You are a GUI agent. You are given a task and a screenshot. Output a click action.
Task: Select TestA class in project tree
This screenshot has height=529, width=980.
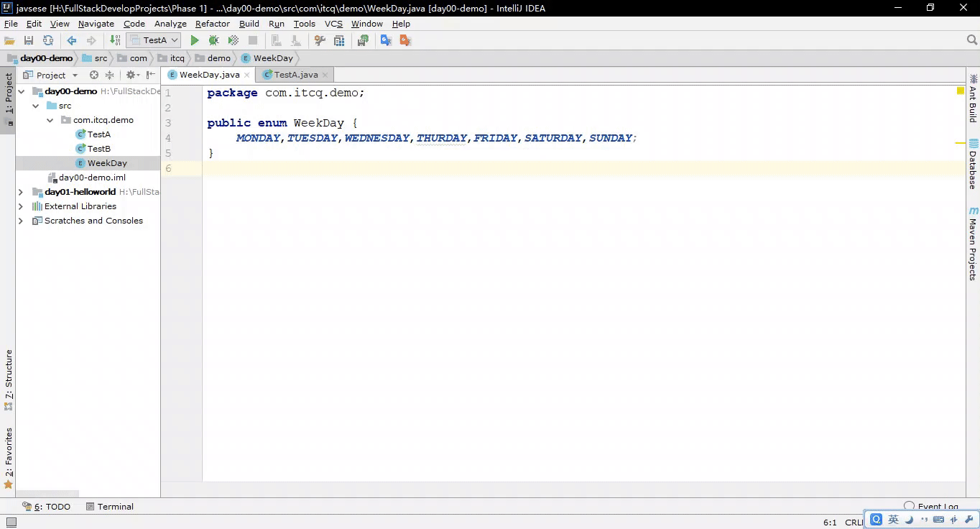[x=93, y=134]
